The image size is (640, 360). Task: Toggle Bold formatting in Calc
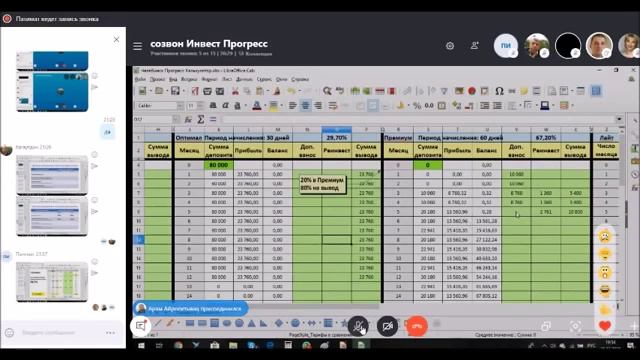pos(213,106)
